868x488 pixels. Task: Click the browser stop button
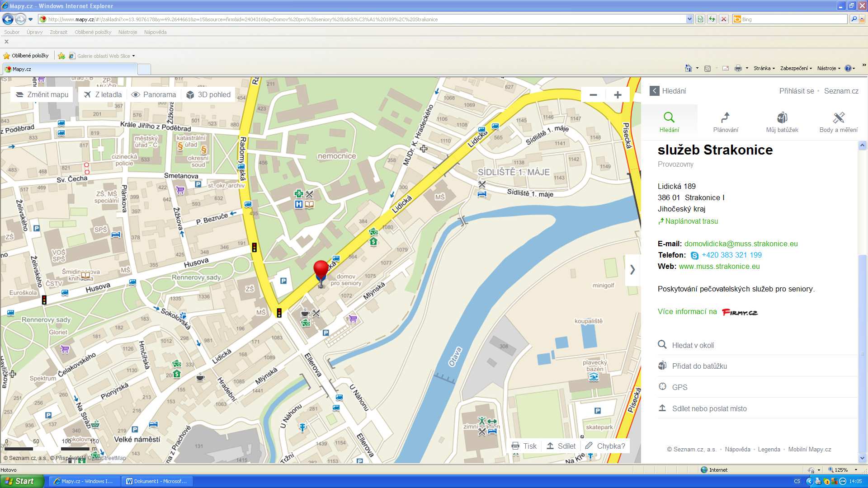pyautogui.click(x=724, y=19)
